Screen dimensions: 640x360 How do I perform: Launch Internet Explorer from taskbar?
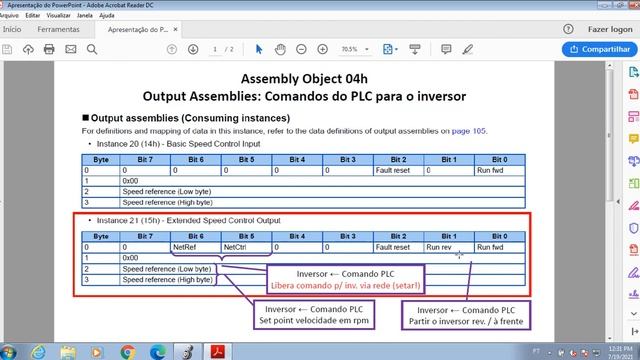pyautogui.click(x=38, y=352)
